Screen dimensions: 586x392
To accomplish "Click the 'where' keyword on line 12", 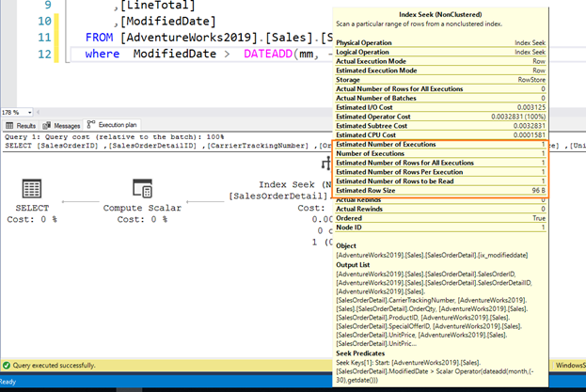I will (x=102, y=54).
